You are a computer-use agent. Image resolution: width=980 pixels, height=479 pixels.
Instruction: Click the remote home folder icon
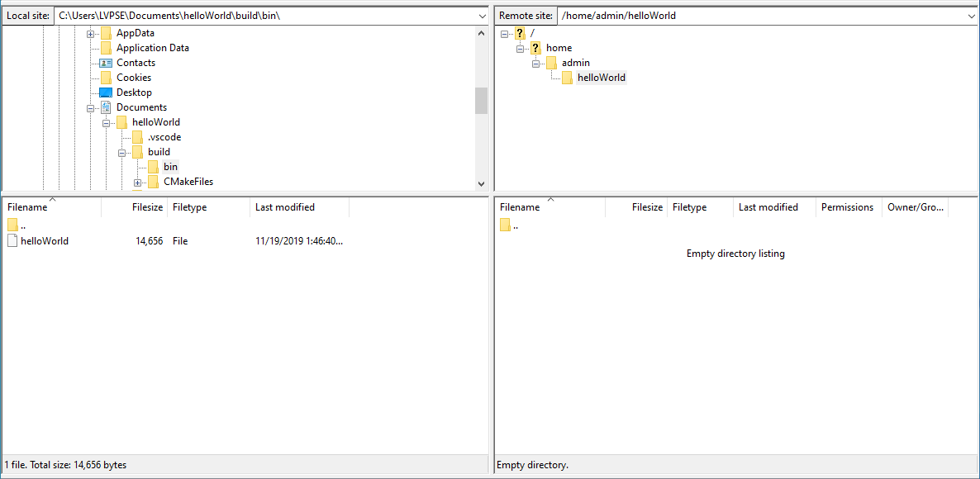coord(535,48)
